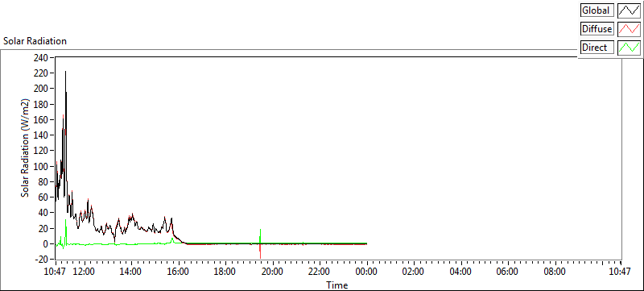Click the Global plot legend label
This screenshot has height=291, width=644.
coord(597,10)
